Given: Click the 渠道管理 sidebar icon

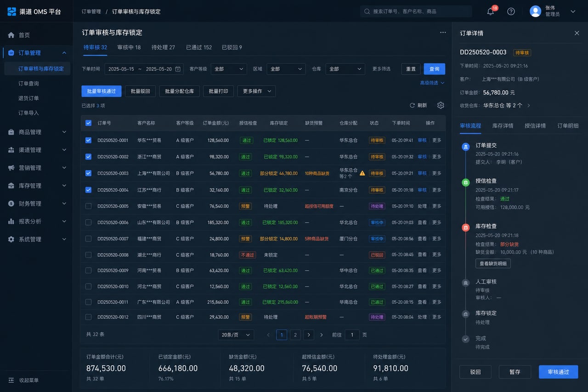Looking at the screenshot, I should click(11, 150).
